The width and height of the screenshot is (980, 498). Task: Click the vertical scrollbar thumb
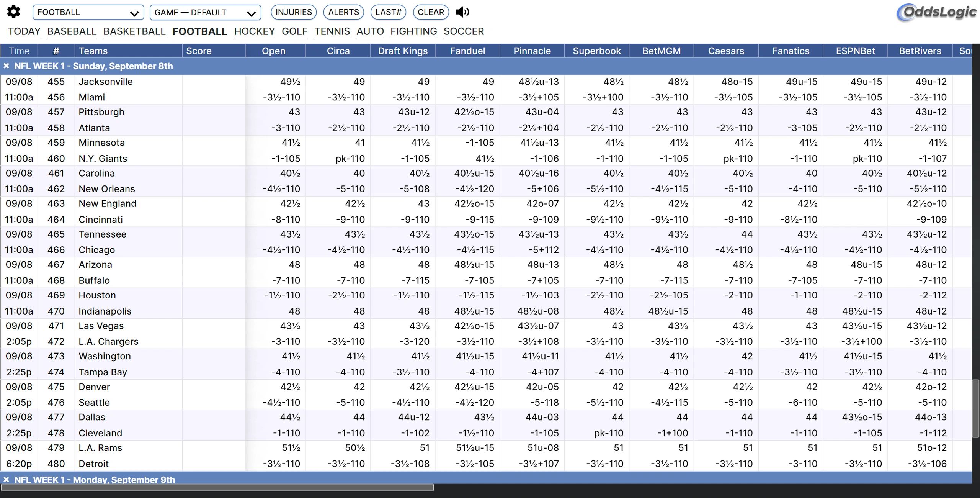[975, 408]
